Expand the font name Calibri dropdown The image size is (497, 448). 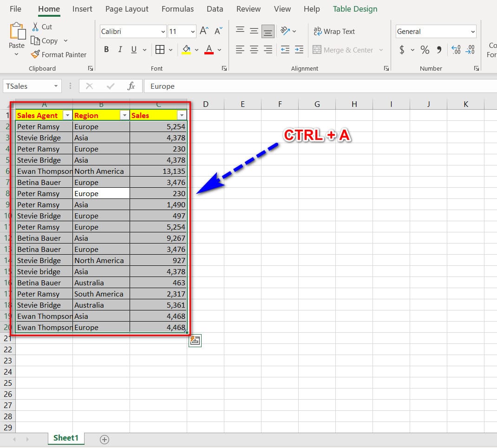163,32
